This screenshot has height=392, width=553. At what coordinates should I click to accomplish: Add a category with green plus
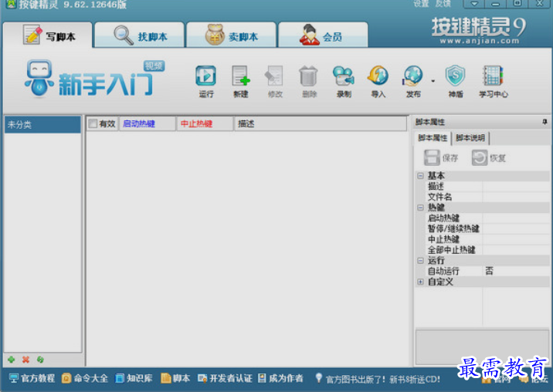click(x=12, y=360)
